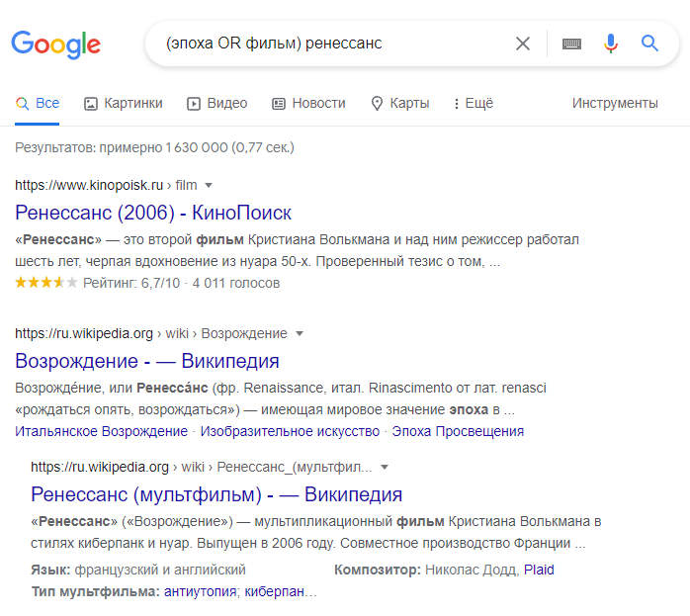
Task: Open the on-screen keyboard icon
Action: coord(571,44)
